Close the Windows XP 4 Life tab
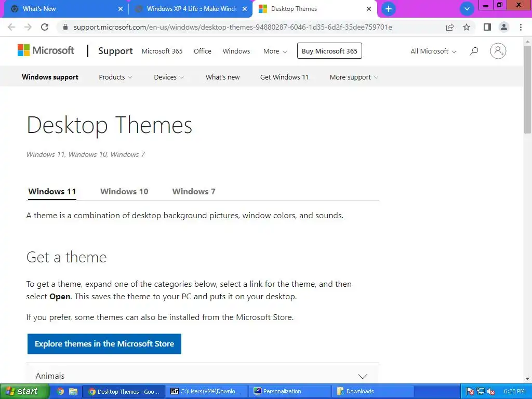Viewport: 532px width, 399px height. [x=245, y=9]
